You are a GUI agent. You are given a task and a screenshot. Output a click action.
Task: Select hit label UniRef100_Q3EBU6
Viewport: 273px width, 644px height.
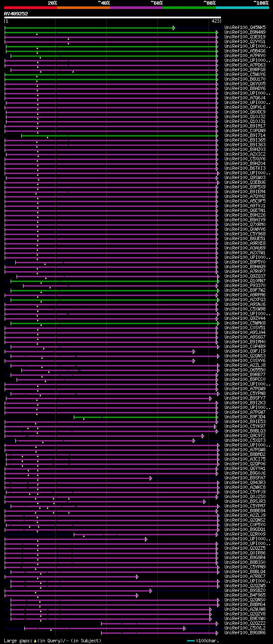click(245, 183)
